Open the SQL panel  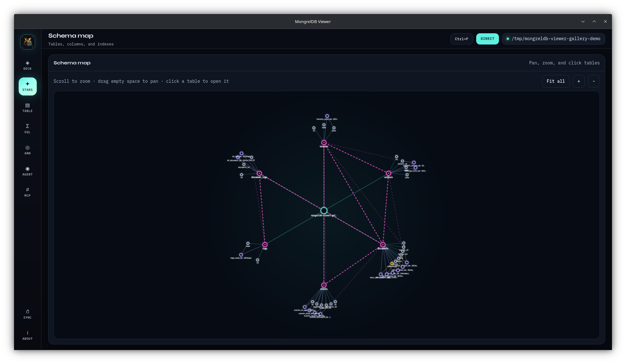click(28, 129)
